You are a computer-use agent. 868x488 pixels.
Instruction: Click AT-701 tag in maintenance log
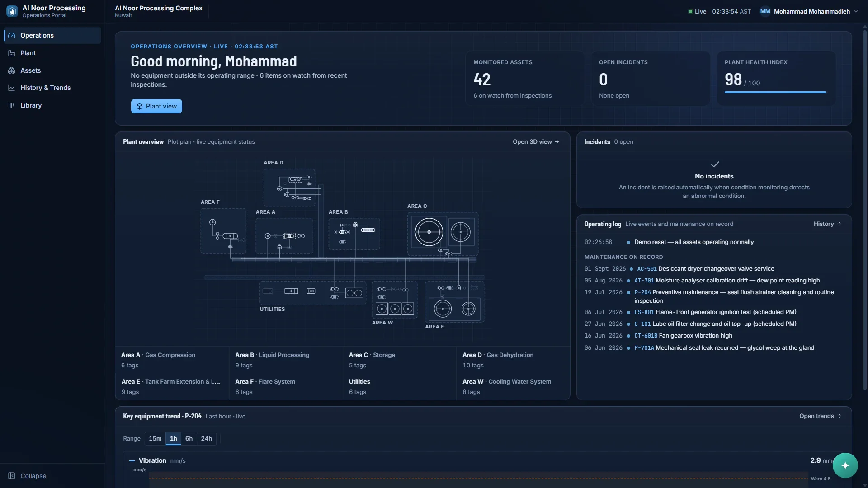(x=644, y=281)
